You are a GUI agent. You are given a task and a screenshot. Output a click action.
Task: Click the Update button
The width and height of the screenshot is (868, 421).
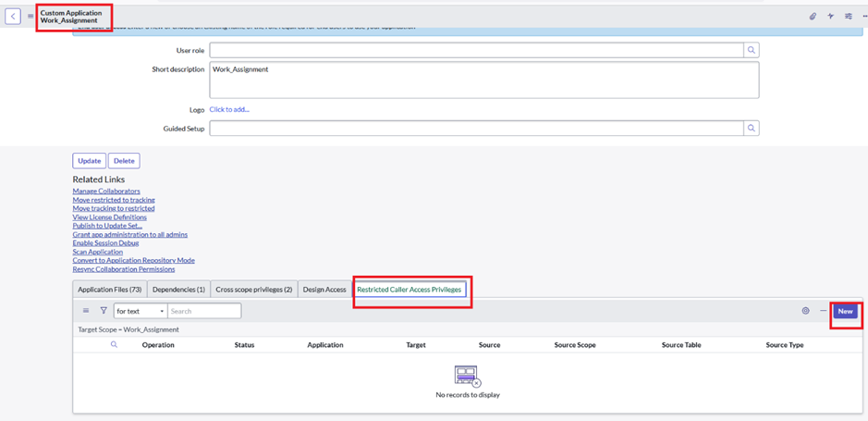coord(89,161)
